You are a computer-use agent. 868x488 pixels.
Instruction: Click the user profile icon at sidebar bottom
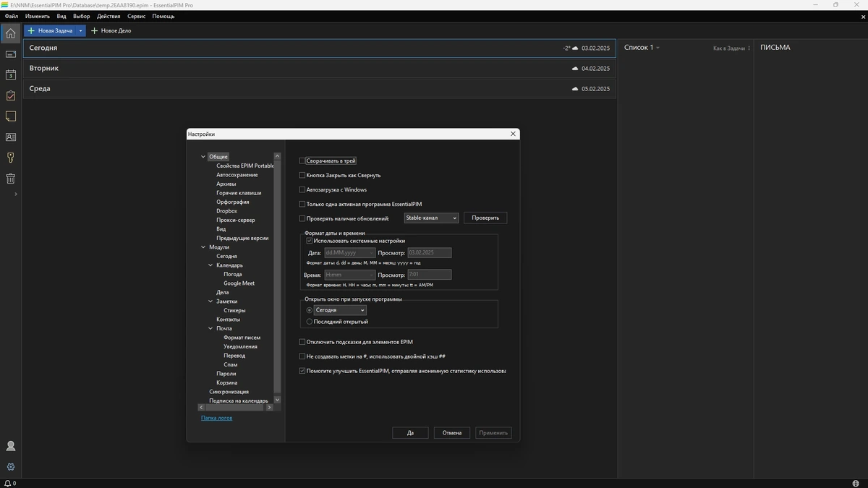pyautogui.click(x=10, y=446)
